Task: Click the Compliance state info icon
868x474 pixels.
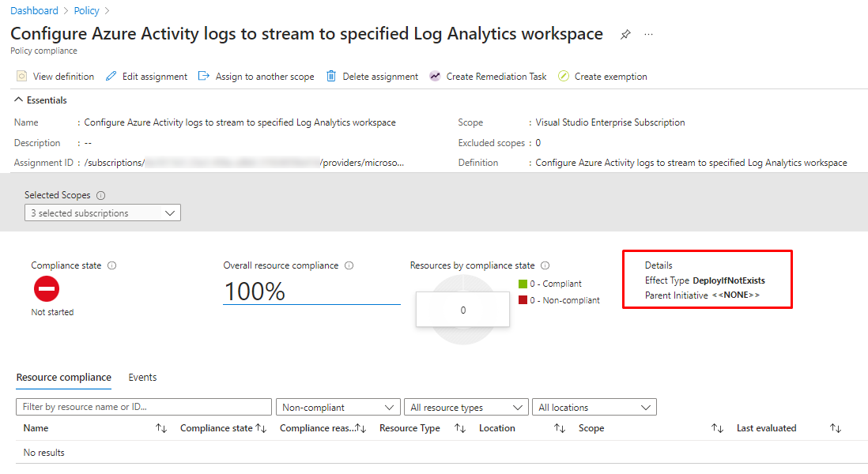Action: (x=111, y=266)
